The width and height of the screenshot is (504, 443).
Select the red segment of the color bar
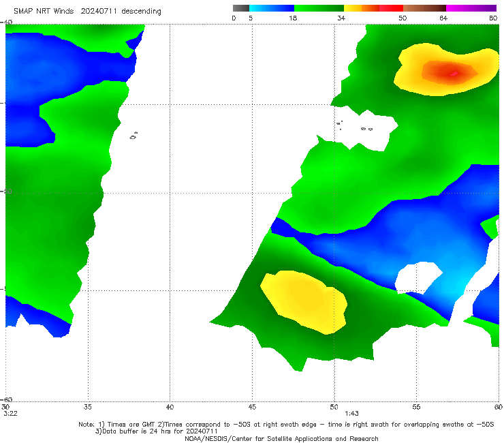click(391, 8)
